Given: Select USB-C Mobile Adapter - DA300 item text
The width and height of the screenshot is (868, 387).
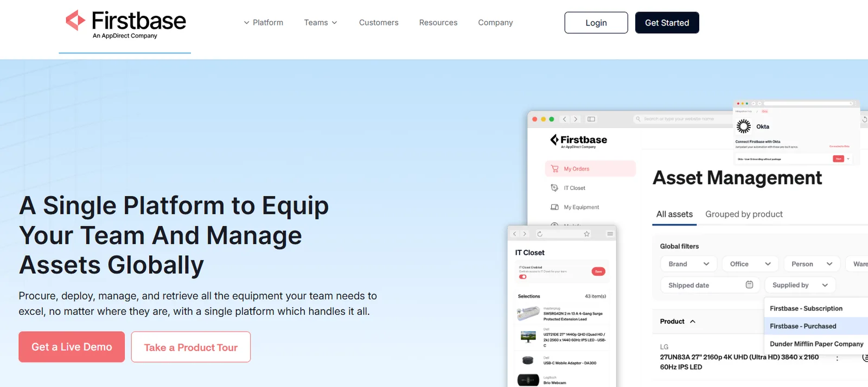Looking at the screenshot, I should [570, 363].
